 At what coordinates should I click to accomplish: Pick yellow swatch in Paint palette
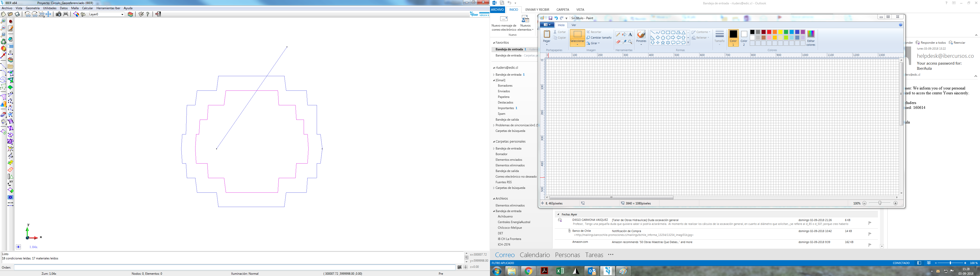[780, 32]
